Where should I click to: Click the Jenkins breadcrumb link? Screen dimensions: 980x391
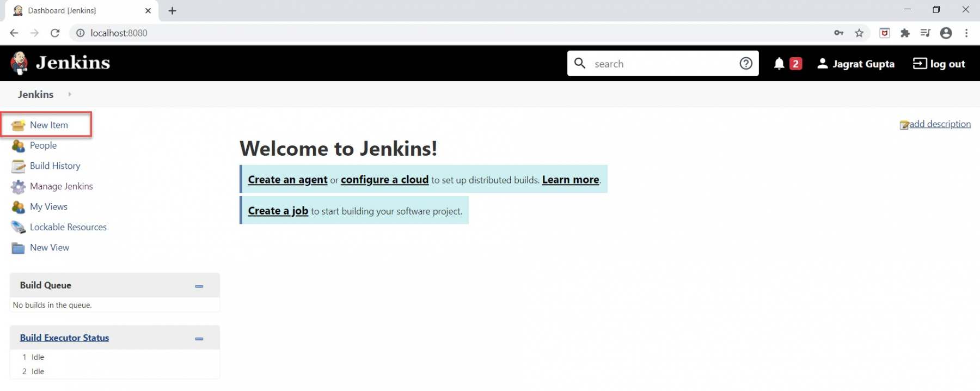pos(36,94)
